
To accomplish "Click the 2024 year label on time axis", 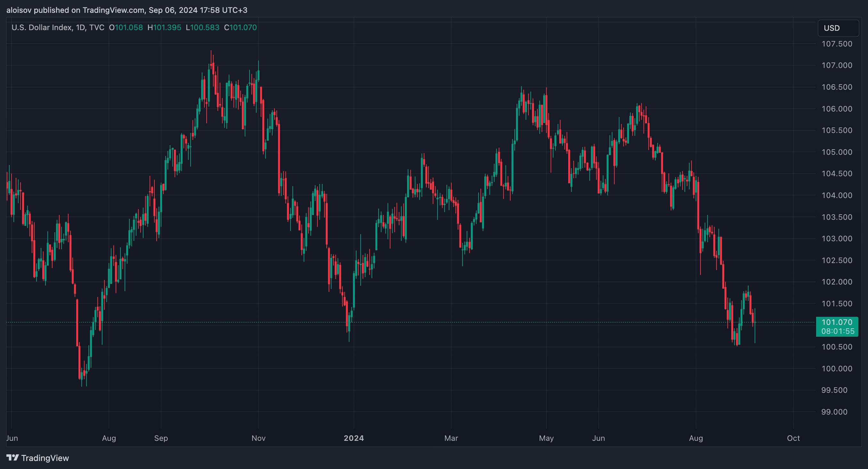I will point(354,438).
